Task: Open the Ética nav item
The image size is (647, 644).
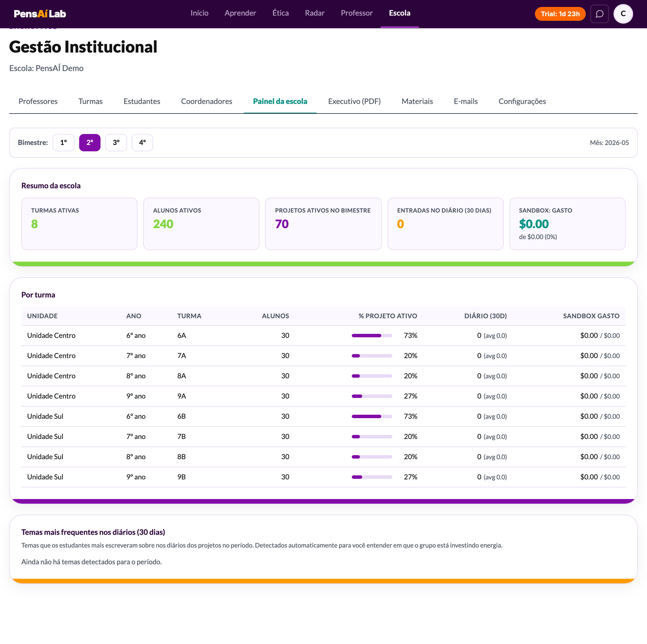Action: click(280, 13)
